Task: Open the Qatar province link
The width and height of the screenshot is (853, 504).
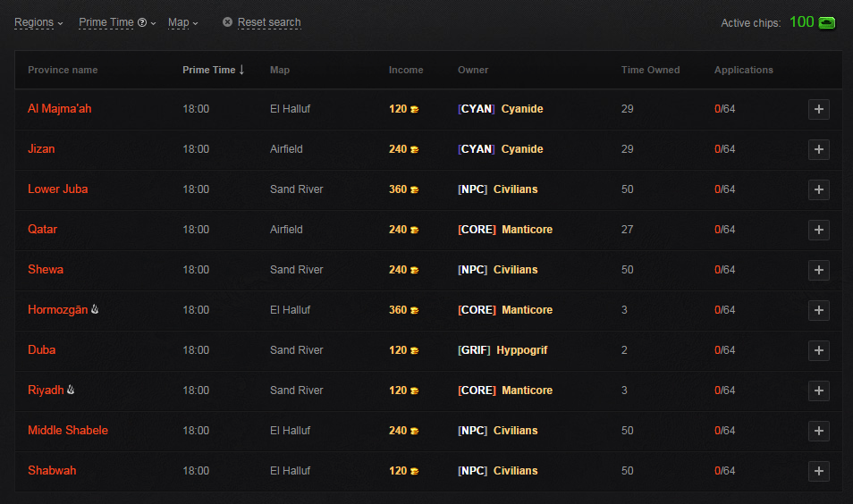Action: point(42,230)
